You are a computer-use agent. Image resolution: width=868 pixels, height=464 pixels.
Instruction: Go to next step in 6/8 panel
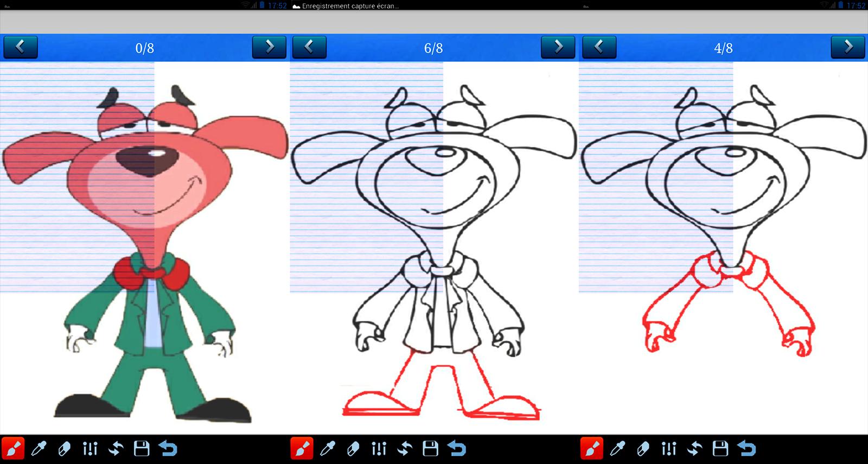558,47
